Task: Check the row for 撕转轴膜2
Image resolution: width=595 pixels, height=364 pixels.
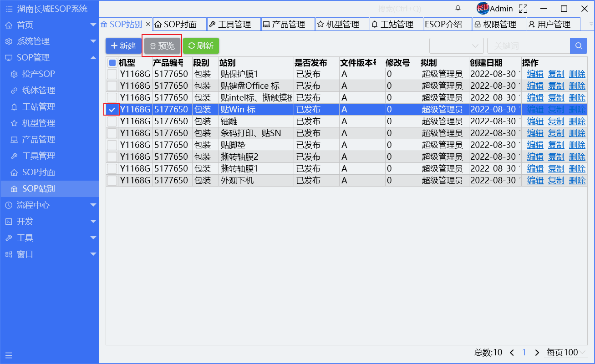Action: pos(112,157)
